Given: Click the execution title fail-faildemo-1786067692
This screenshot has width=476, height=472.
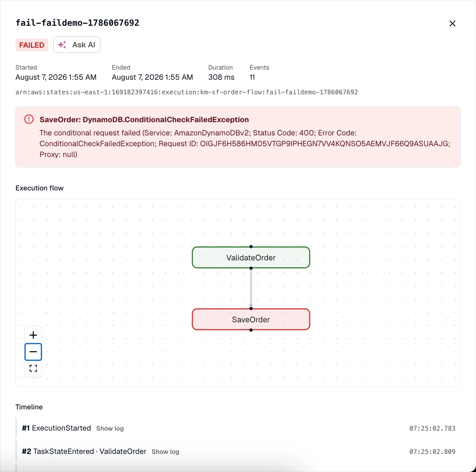Looking at the screenshot, I should pos(78,23).
